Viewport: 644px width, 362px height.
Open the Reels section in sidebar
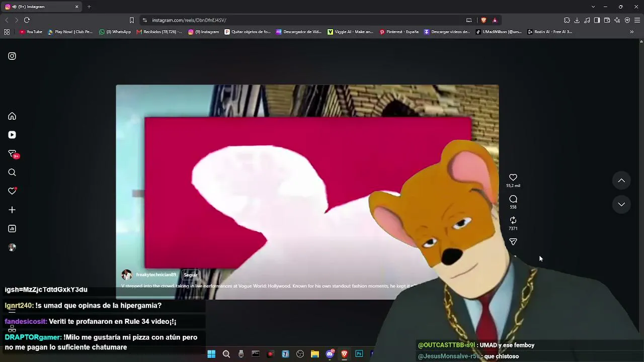(12, 135)
